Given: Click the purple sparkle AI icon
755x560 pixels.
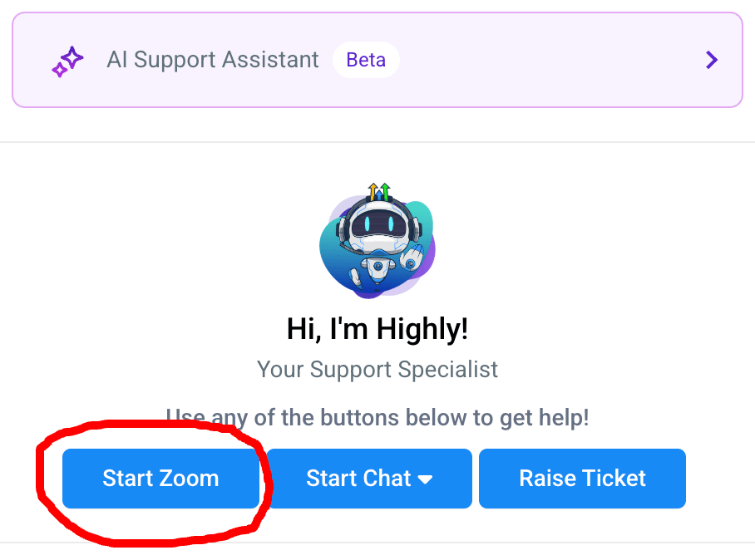Looking at the screenshot, I should click(68, 61).
